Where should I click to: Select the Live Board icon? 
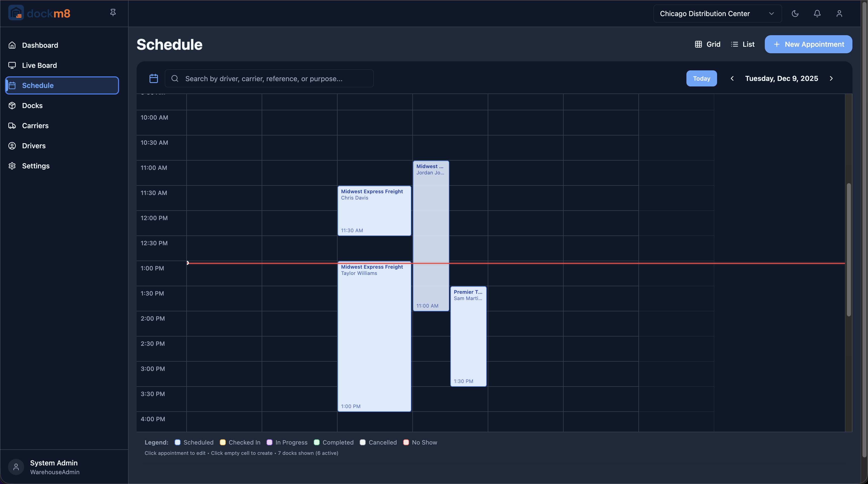12,65
